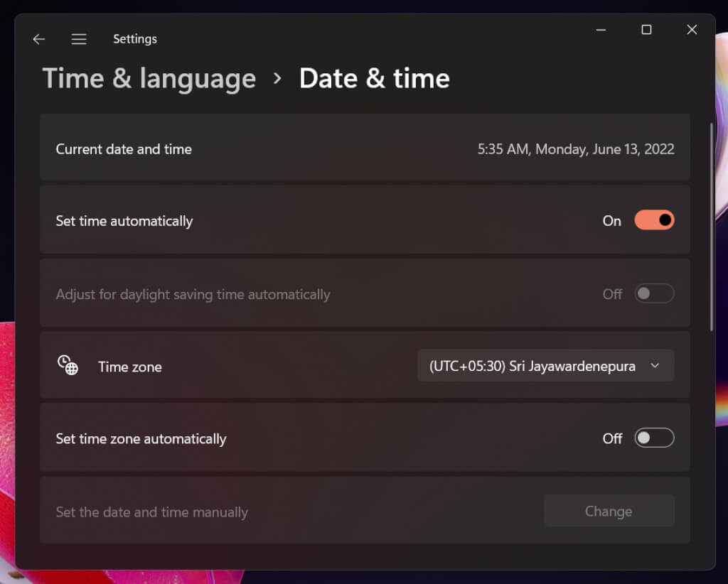Maximize the Settings window

click(646, 30)
